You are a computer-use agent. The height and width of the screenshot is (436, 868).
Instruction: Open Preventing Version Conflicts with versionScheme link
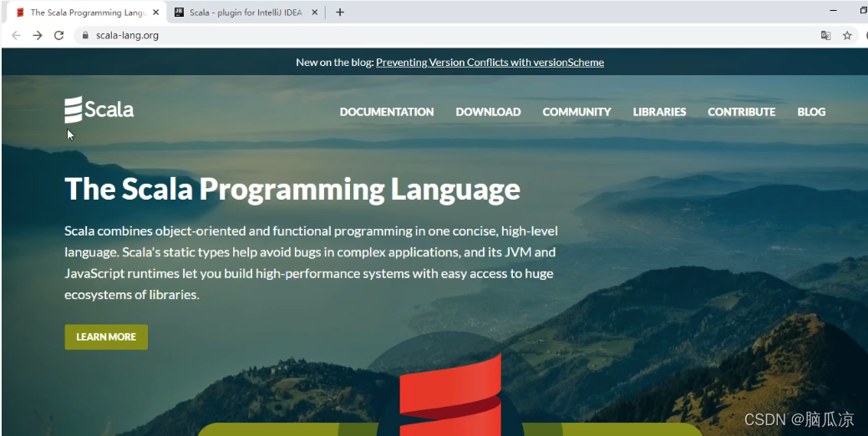(490, 63)
